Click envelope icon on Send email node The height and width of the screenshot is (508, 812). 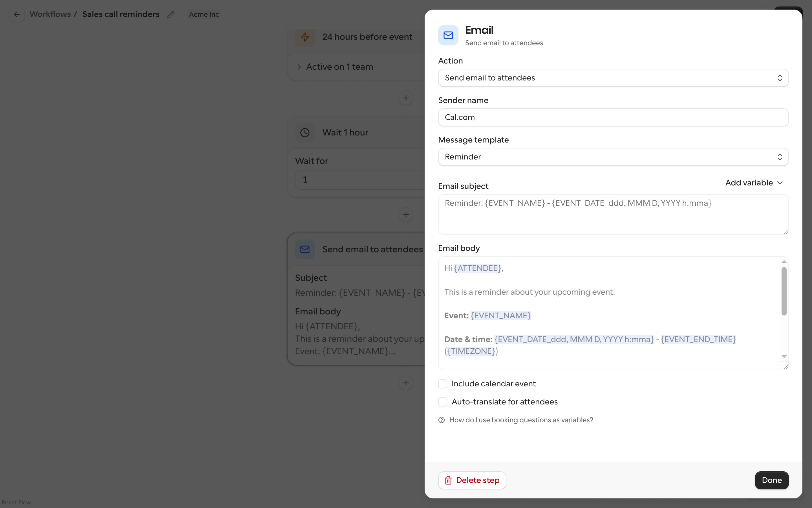[305, 249]
